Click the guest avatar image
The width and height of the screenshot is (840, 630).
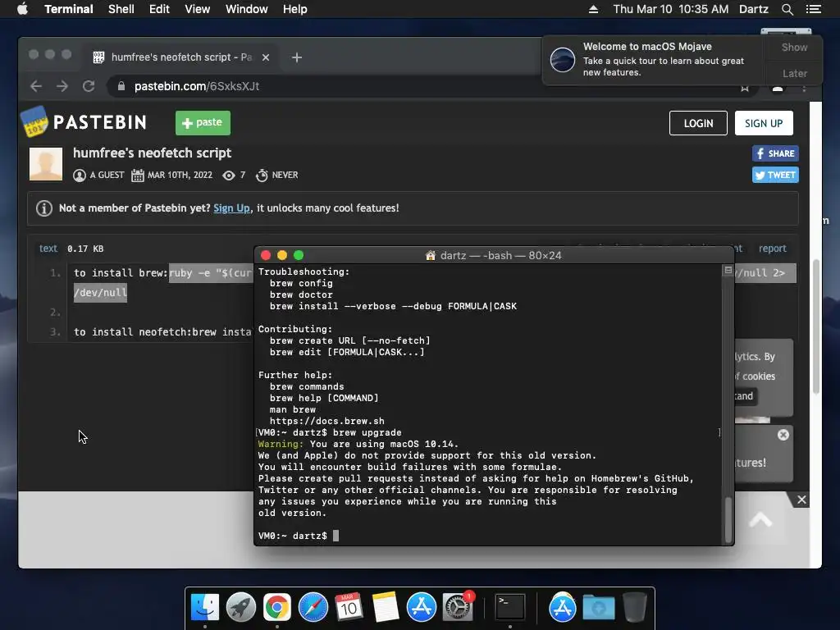46,164
